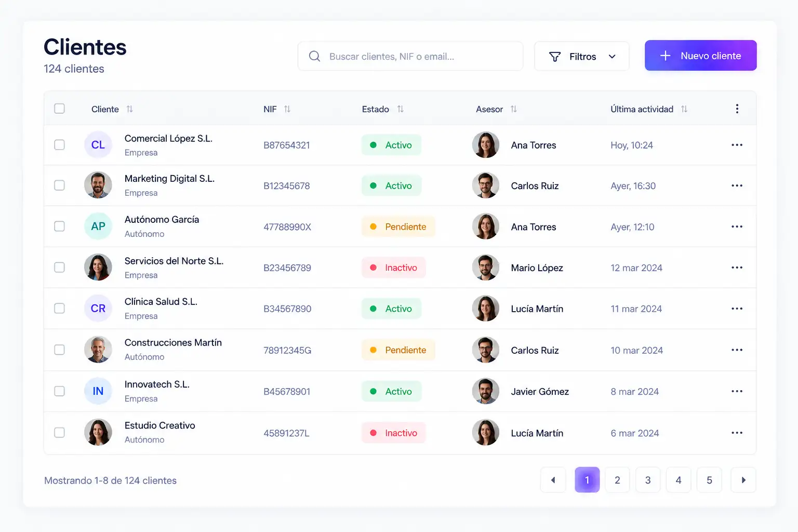Expand the Filtros dropdown
Viewport: 798px width, 532px height.
point(582,56)
